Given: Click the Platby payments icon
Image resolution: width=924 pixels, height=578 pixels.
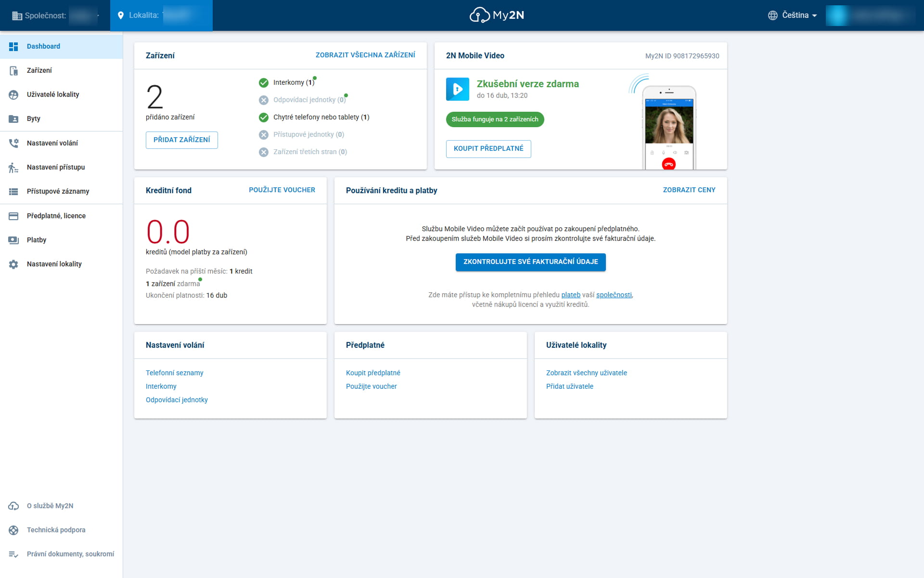Looking at the screenshot, I should (13, 240).
